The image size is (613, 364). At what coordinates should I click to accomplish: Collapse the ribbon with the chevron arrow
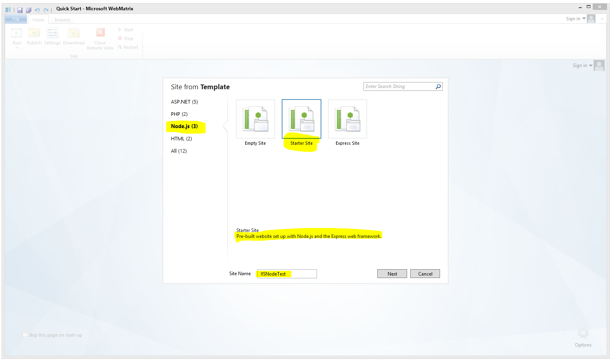coord(602,19)
